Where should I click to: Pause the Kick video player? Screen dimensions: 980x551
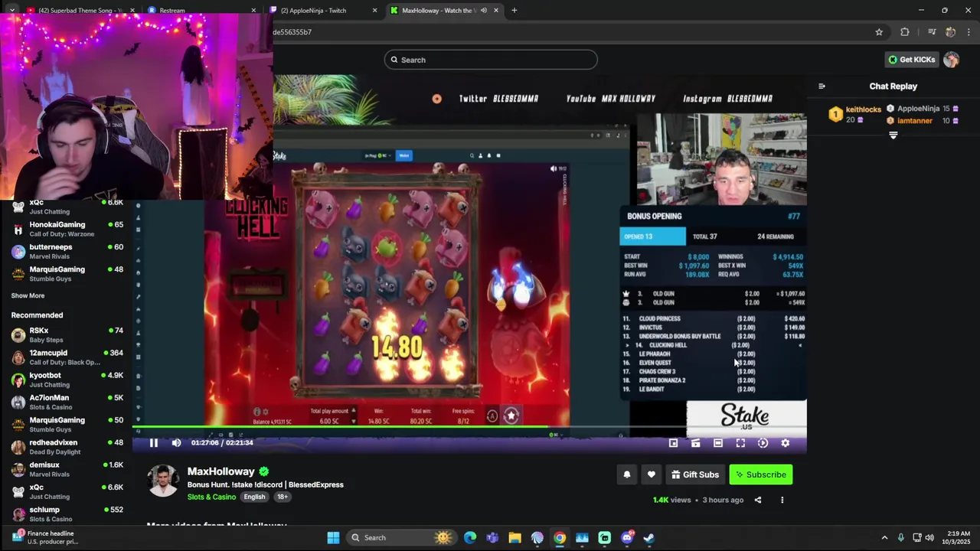[153, 442]
